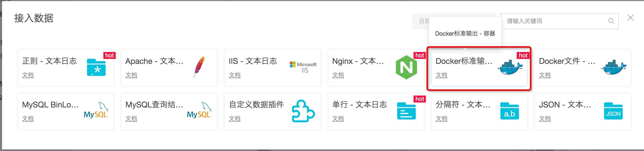This screenshot has height=151, width=644.
Task: Click the JSON folder icon
Action: pos(613,111)
